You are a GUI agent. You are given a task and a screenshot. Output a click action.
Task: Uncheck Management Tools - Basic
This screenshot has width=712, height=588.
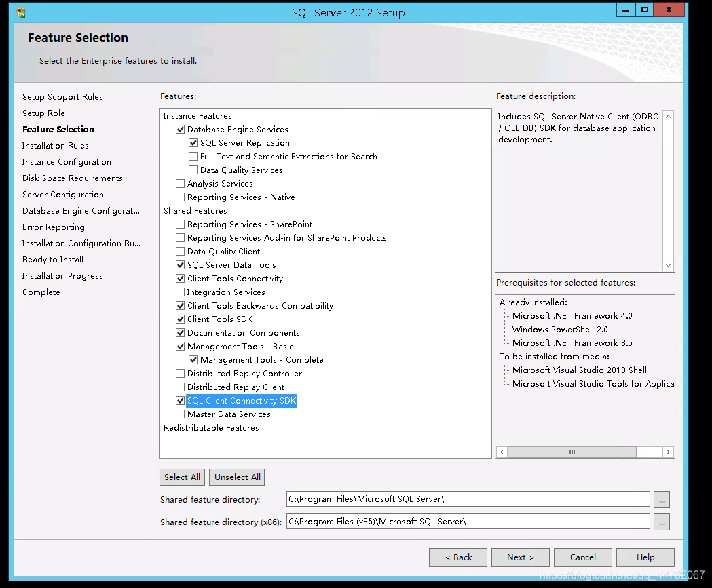click(181, 347)
